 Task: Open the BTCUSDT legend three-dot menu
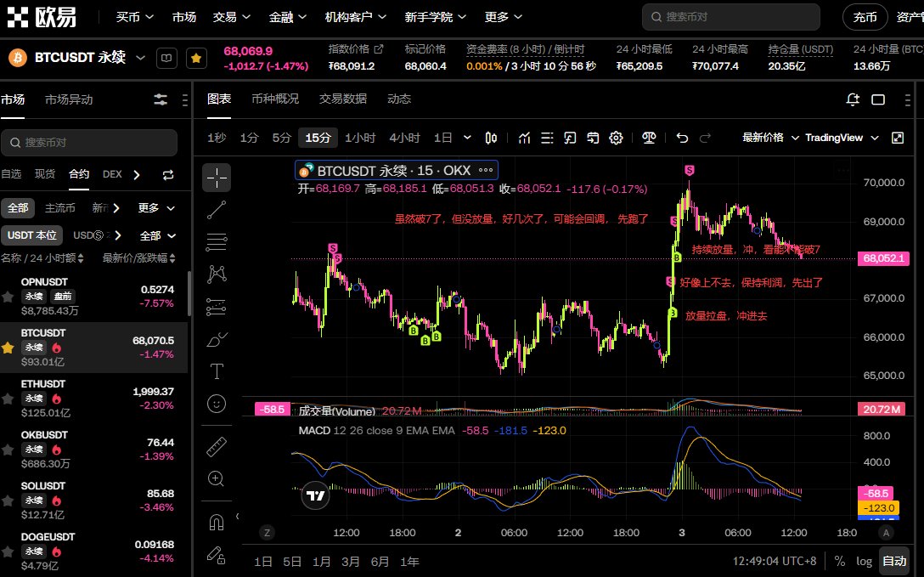(x=486, y=170)
